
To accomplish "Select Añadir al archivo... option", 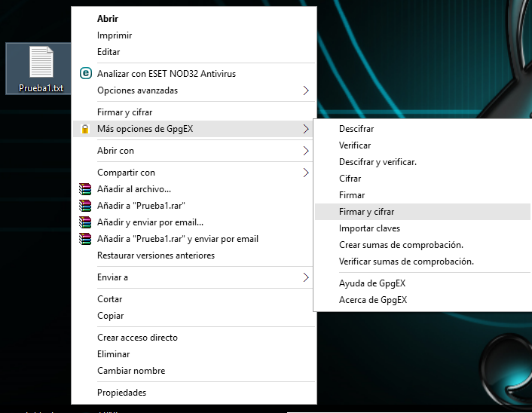I will click(x=194, y=189).
